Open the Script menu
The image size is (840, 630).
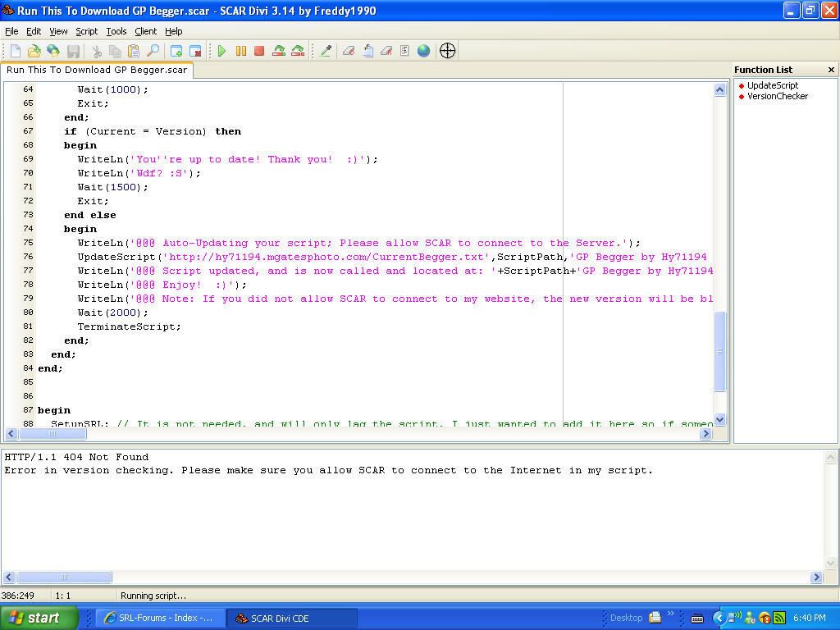pos(86,31)
